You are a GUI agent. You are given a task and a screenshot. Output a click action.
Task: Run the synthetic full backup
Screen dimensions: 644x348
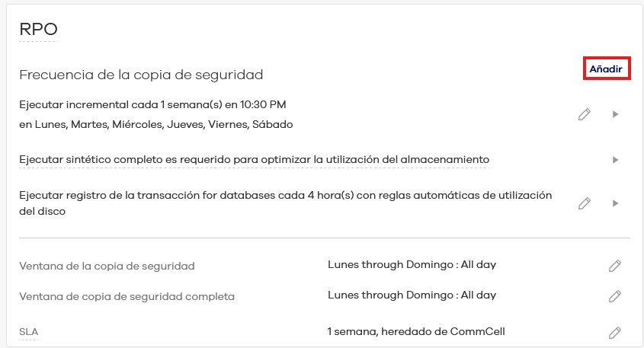[615, 160]
